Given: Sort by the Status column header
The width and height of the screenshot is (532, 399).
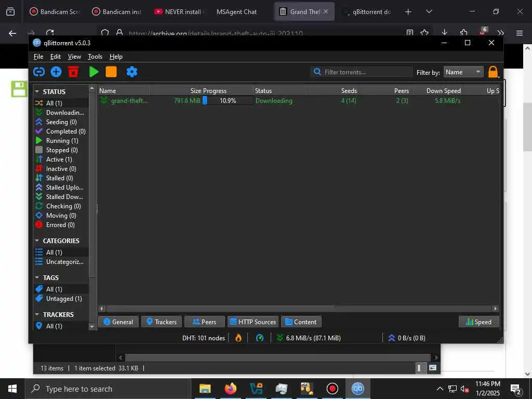Looking at the screenshot, I should [x=279, y=90].
